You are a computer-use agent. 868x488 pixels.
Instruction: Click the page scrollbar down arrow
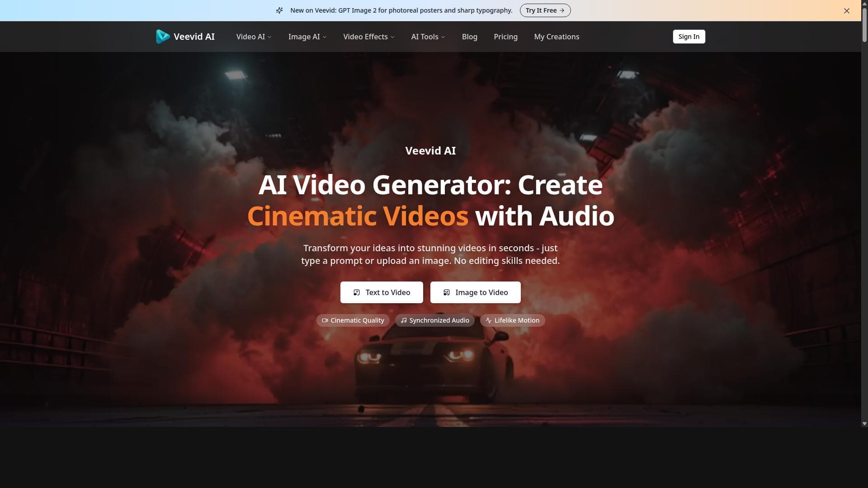(x=864, y=423)
